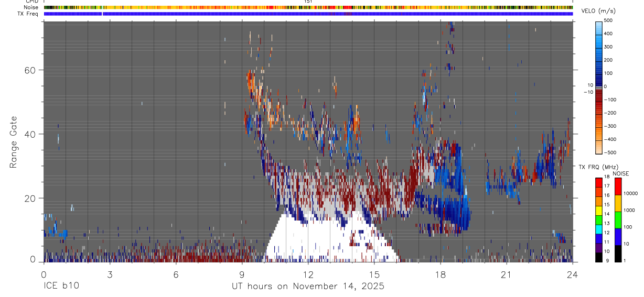
Task: Click the 'UT hours on November 14, 2025' axis title
Action: (x=308, y=287)
